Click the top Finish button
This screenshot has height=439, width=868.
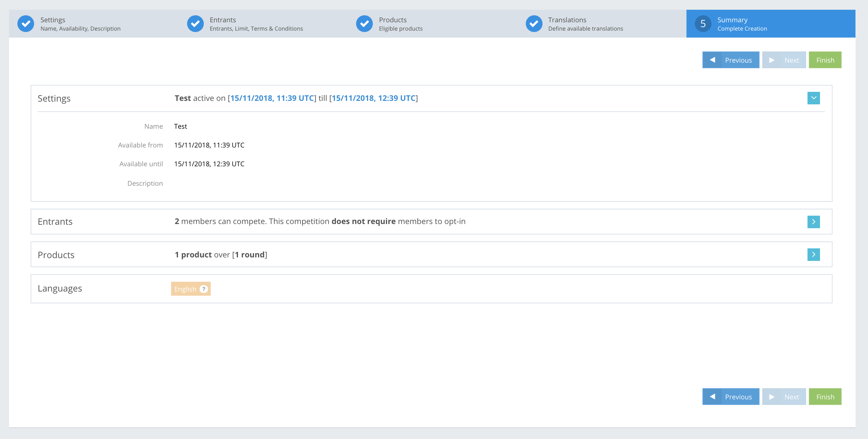coord(825,60)
